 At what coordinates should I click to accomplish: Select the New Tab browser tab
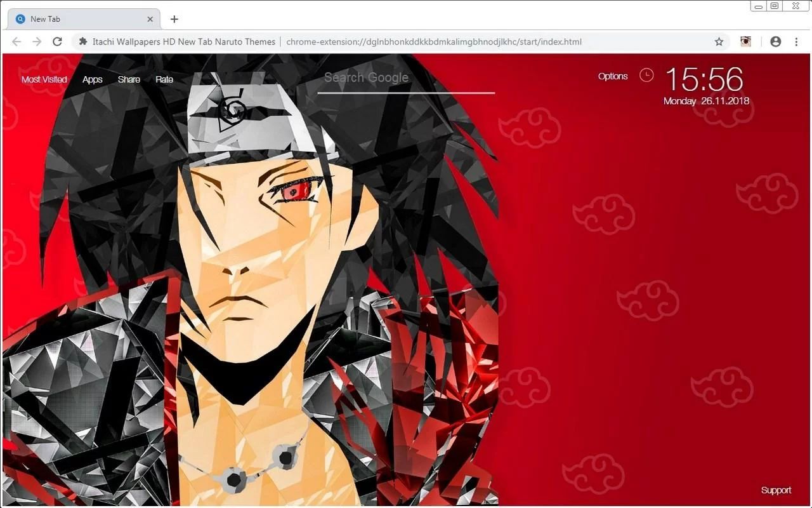[x=84, y=19]
